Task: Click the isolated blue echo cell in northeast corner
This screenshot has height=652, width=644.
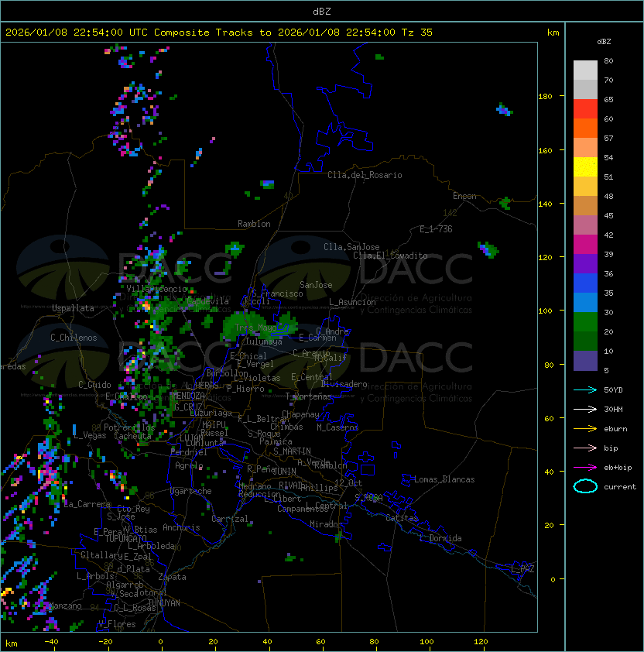Action: 505,110
